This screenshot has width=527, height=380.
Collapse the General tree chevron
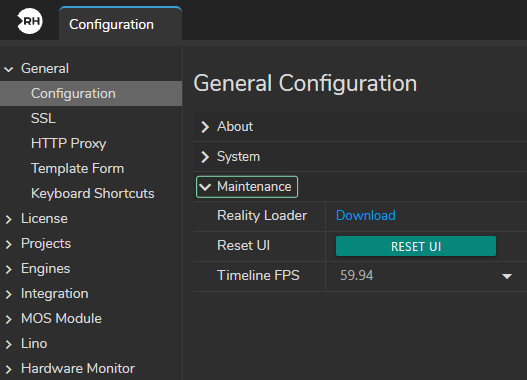[x=9, y=70]
